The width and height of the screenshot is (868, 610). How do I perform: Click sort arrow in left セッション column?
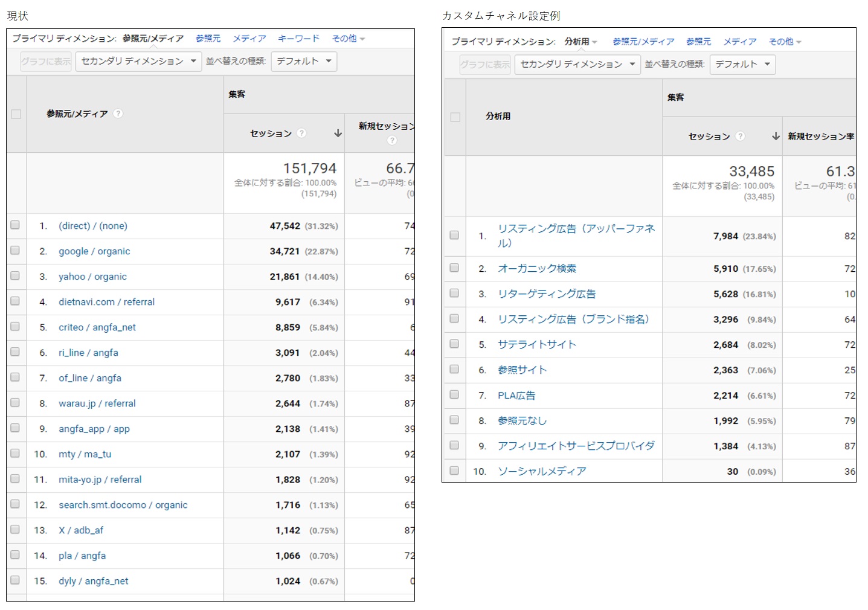[x=338, y=133]
